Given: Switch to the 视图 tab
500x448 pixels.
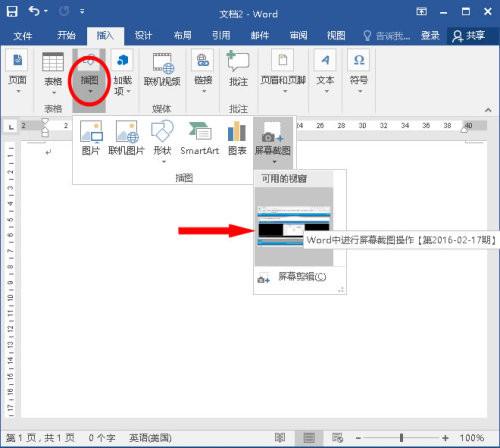Looking at the screenshot, I should click(x=336, y=35).
